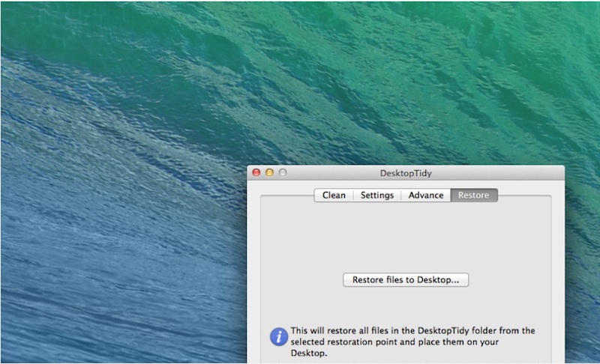The width and height of the screenshot is (600, 364).
Task: Click Restore files to Desktop button
Action: coord(406,279)
